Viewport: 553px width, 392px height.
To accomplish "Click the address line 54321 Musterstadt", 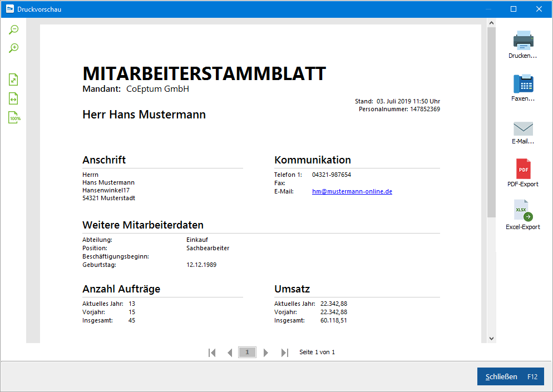I will point(108,198).
